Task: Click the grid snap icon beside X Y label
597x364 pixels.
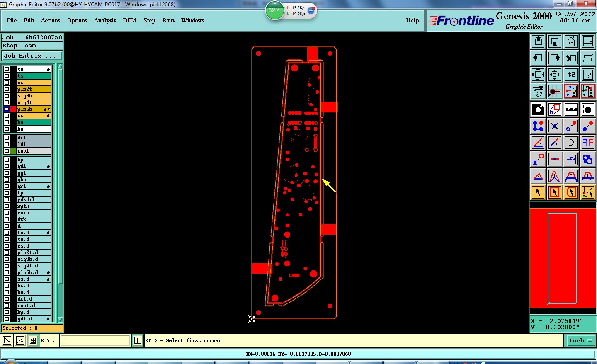Action: pyautogui.click(x=33, y=340)
